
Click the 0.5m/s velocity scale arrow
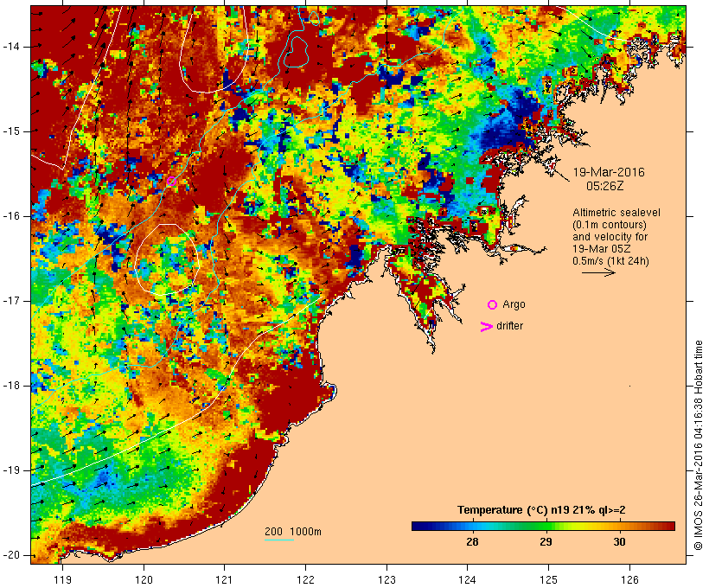(x=598, y=272)
